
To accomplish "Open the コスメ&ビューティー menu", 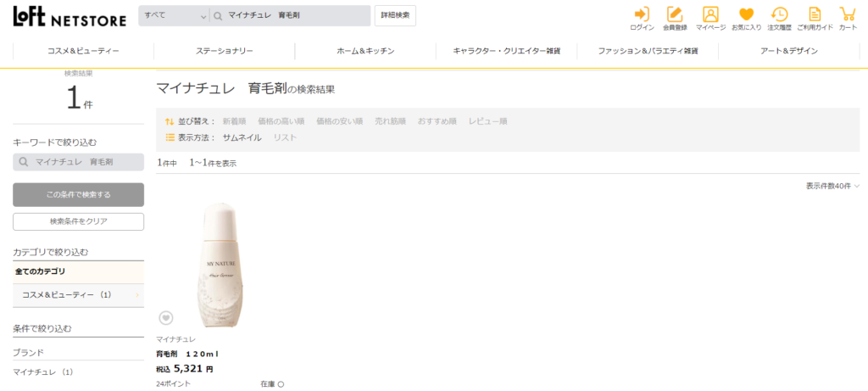I will [x=84, y=51].
